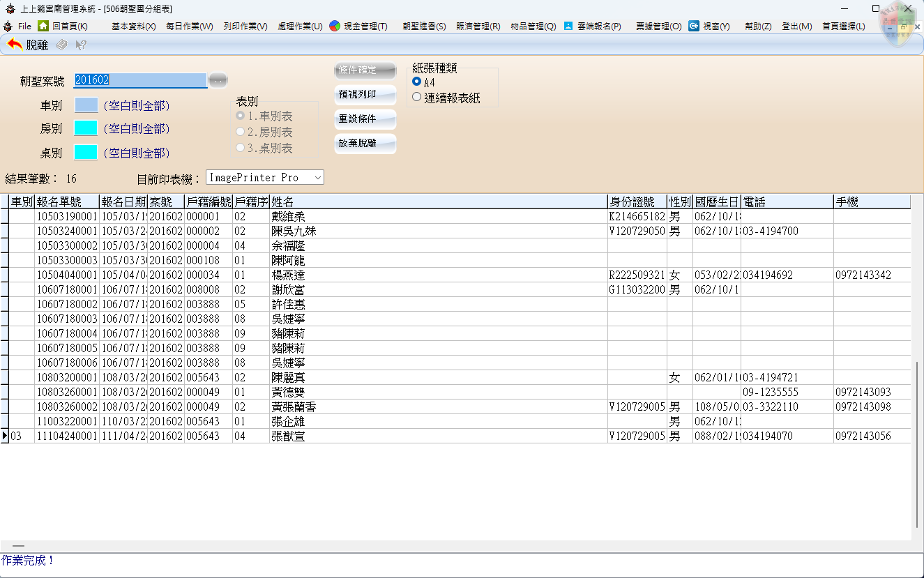
Task: Select the A4 paper type option
Action: coord(417,82)
